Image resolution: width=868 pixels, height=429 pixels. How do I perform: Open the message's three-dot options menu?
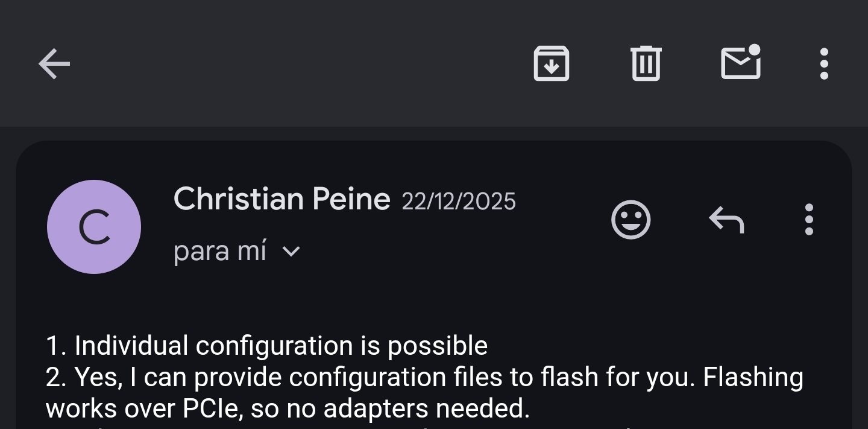(x=809, y=220)
